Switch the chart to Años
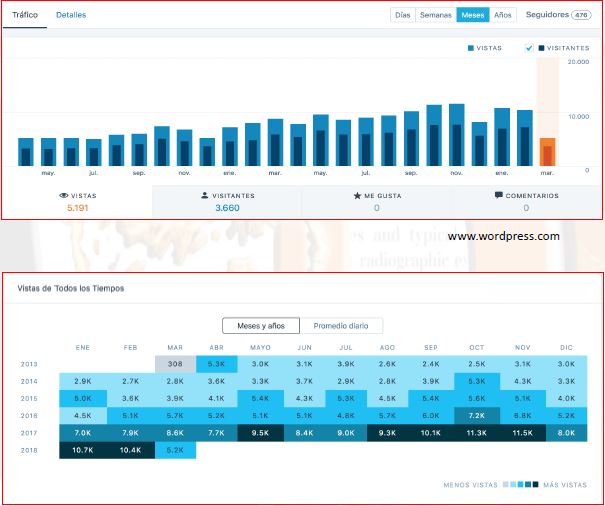 [503, 16]
